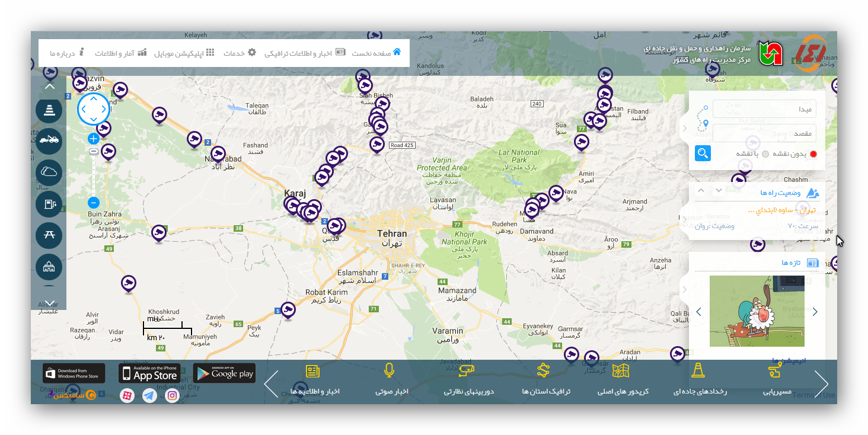Zoom in with the map plus button

coord(93,139)
